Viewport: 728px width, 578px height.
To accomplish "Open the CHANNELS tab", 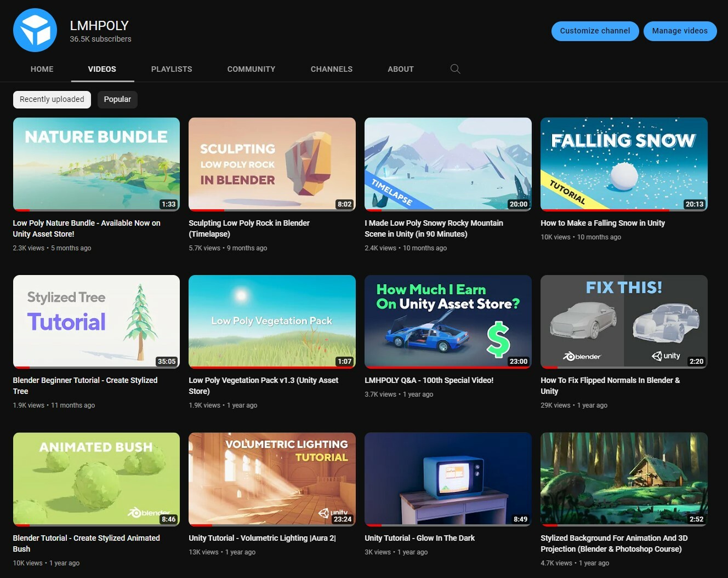I will [x=331, y=69].
